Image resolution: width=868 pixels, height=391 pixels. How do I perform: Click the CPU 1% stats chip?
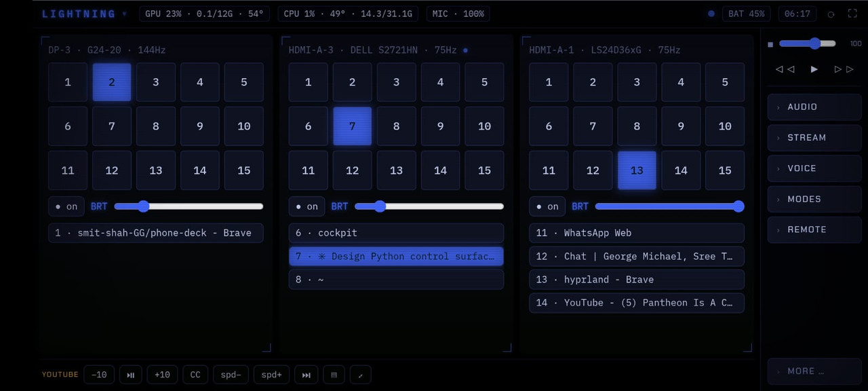point(348,14)
